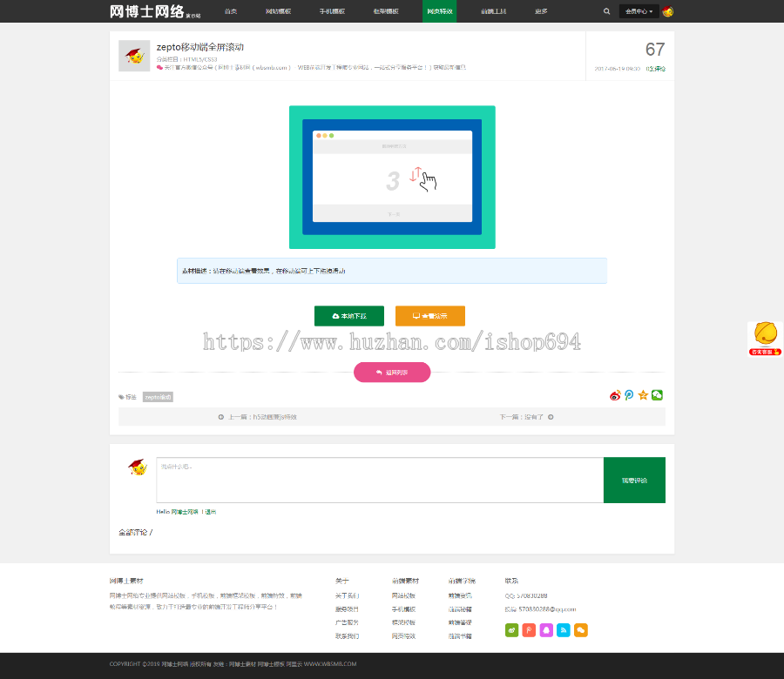This screenshot has width=784, height=679.
Task: Click the footer RSS feed icon
Action: [x=564, y=630]
